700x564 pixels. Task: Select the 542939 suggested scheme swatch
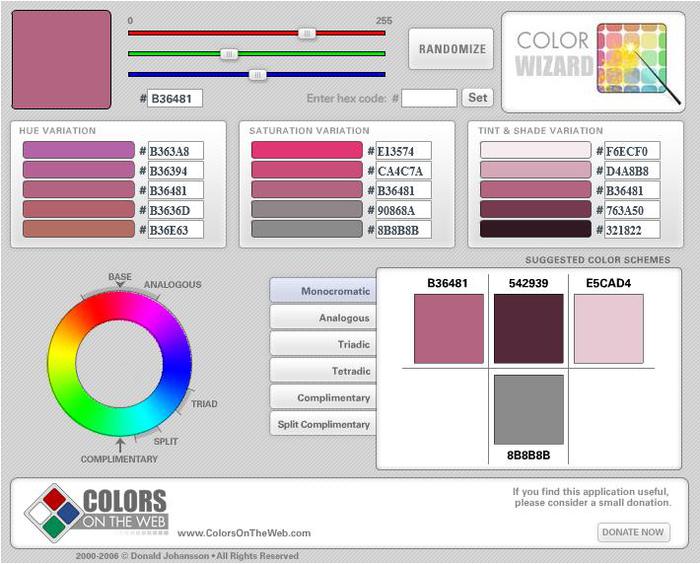click(x=528, y=329)
